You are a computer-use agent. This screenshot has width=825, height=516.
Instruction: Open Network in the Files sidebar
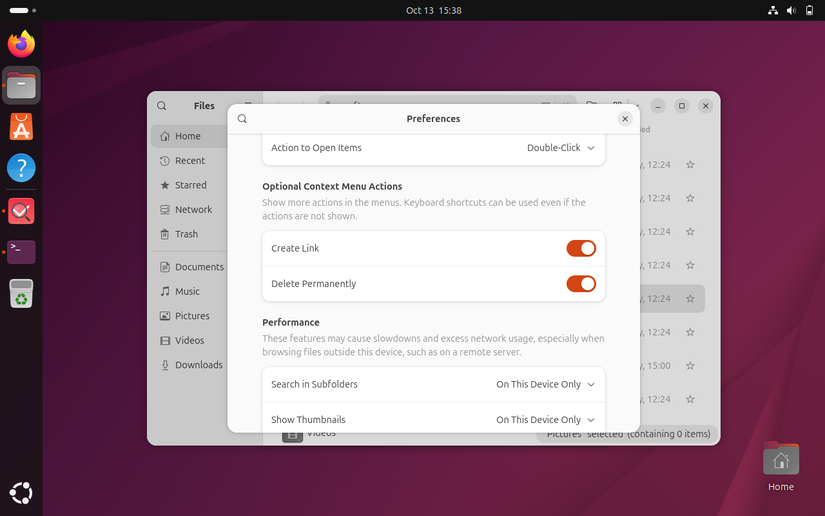[190, 209]
